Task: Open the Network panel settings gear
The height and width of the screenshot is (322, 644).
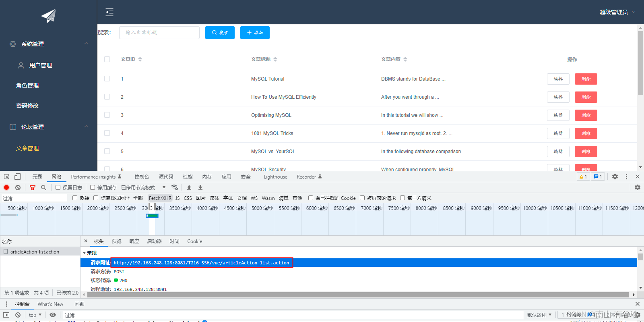Action: coord(638,187)
